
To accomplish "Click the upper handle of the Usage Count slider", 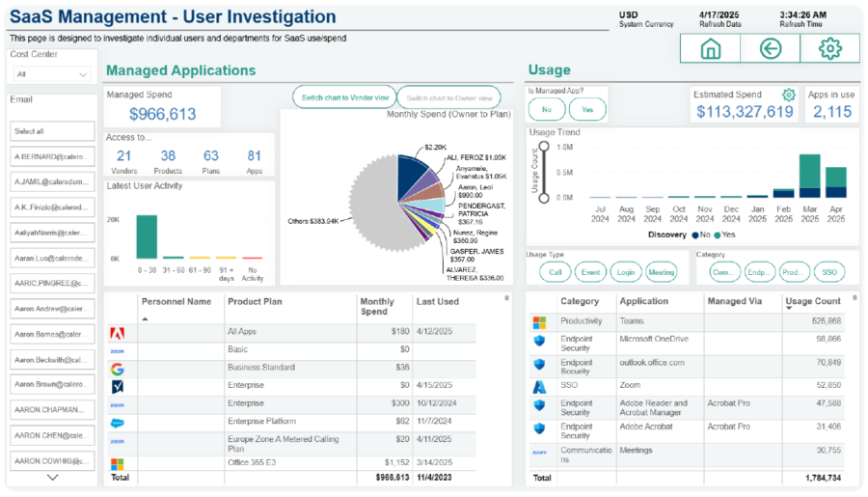I will (x=544, y=147).
